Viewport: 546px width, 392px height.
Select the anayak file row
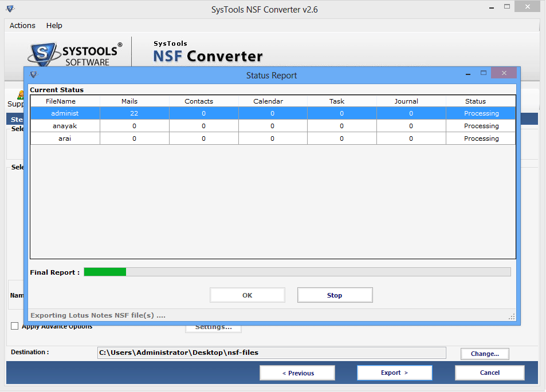pyautogui.click(x=65, y=126)
